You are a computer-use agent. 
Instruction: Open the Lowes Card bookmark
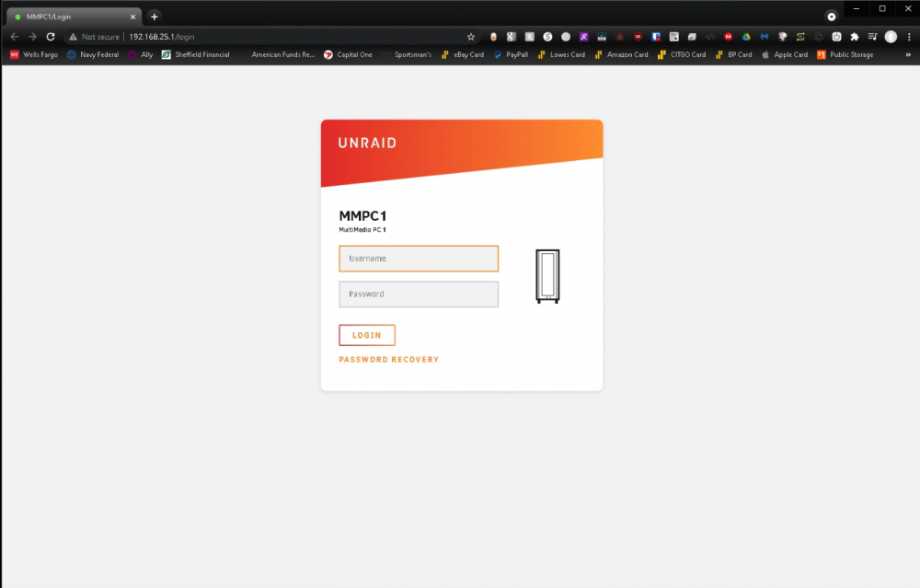click(561, 54)
